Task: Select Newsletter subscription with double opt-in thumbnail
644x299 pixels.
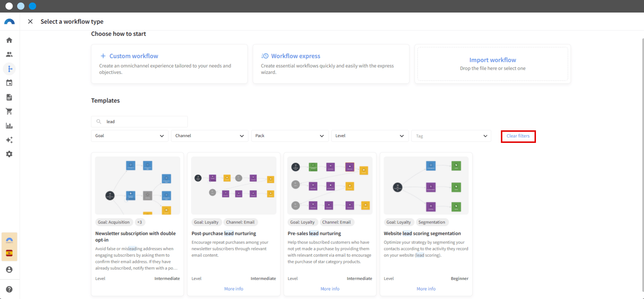Action: point(138,185)
